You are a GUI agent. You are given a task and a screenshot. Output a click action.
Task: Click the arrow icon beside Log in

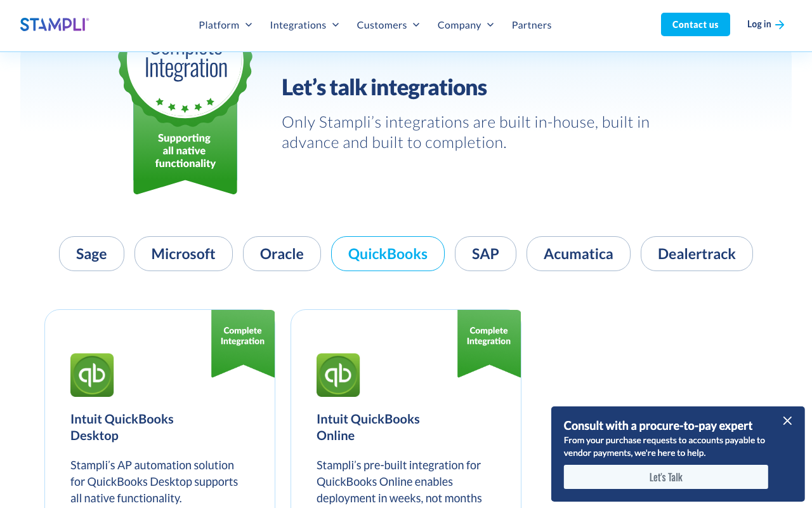point(780,25)
